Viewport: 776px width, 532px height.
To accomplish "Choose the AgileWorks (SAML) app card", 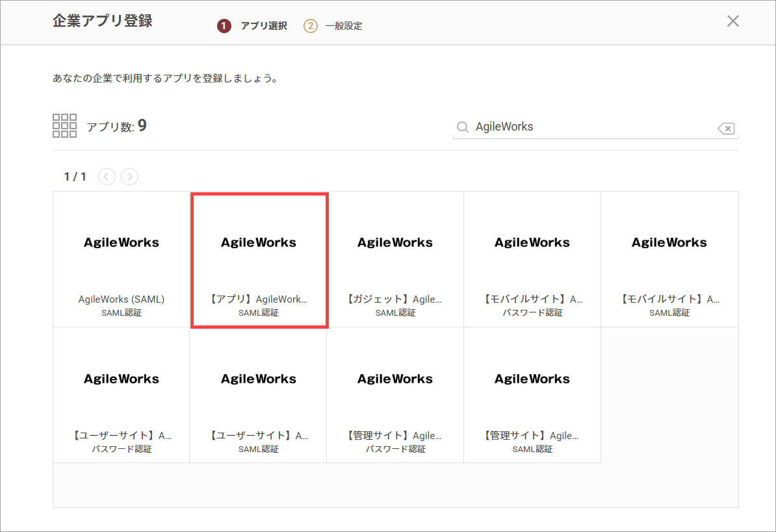I will (122, 260).
